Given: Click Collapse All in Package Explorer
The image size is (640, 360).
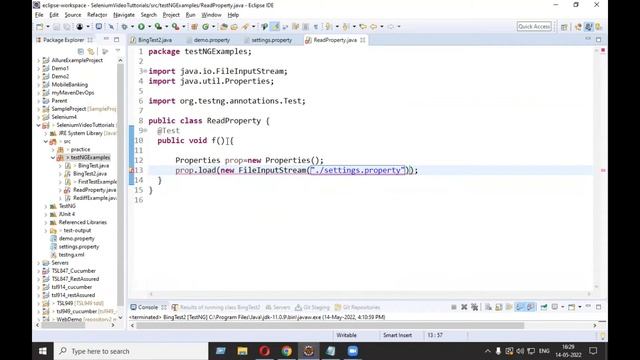Looking at the screenshot, I should 81,51.
